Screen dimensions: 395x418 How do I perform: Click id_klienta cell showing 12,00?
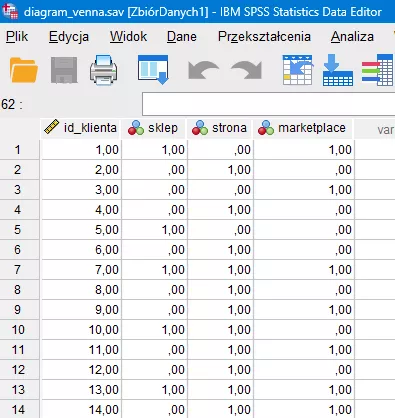[x=81, y=370]
